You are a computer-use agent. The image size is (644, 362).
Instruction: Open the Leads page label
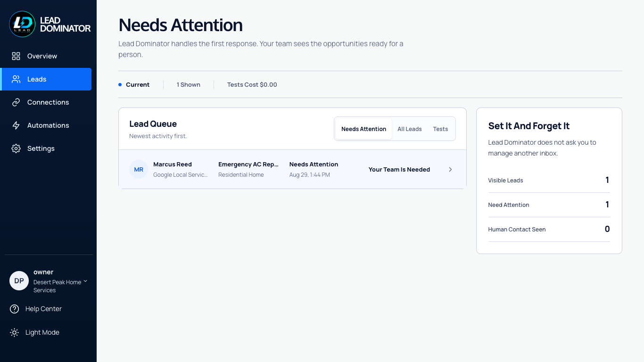(37, 79)
